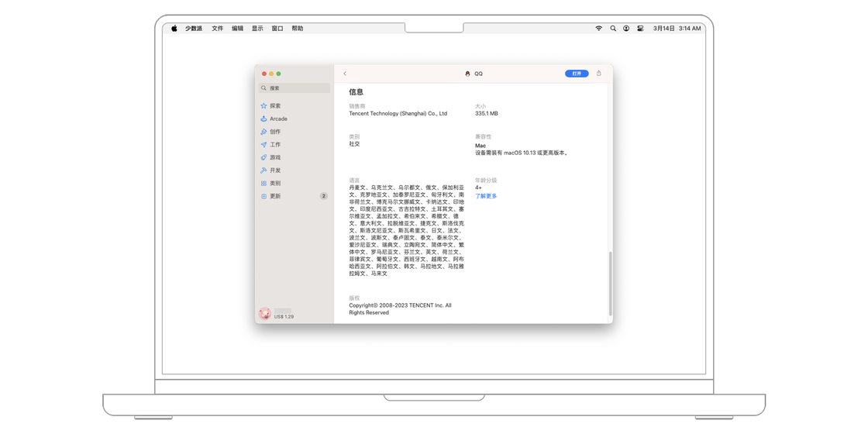Open the 帮助 menu

pos(298,28)
